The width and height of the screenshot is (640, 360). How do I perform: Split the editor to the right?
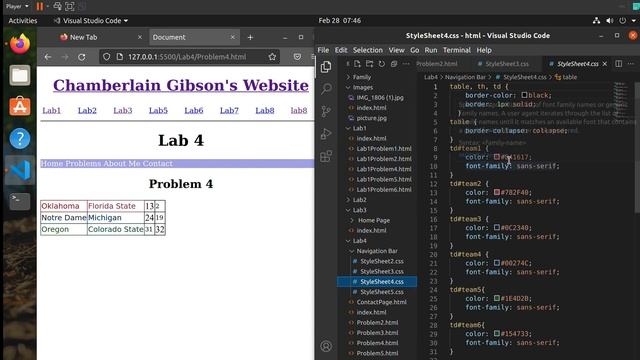click(x=619, y=64)
